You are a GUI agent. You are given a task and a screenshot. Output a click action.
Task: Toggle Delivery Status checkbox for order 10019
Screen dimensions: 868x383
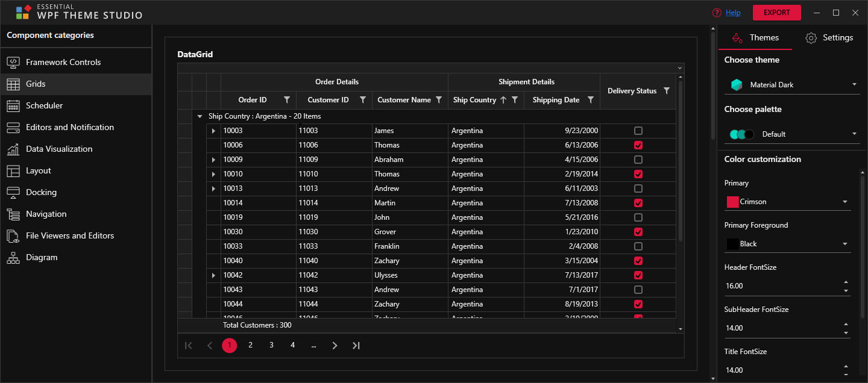click(x=638, y=217)
